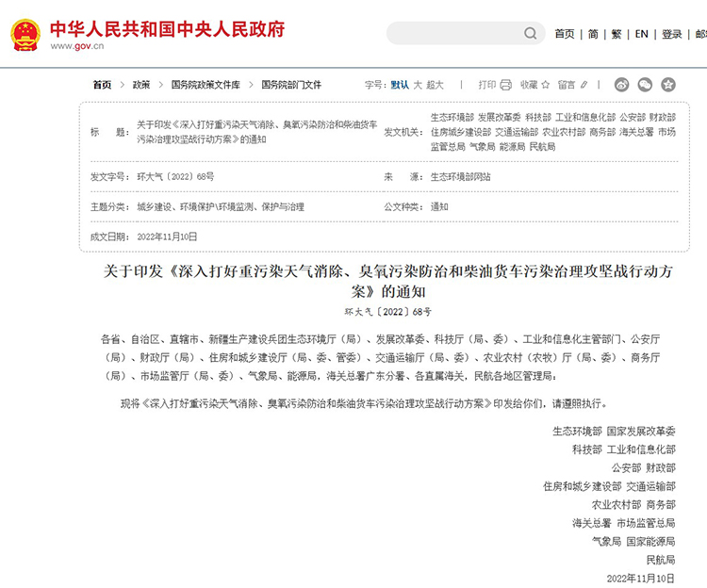This screenshot has height=588, width=707.
Task: Click the large article headline
Action: (x=388, y=281)
